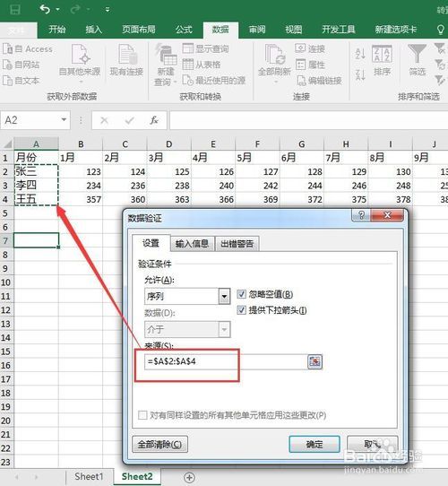The height and width of the screenshot is (486, 448).
Task: Click the 取消 button
Action: pos(373,445)
